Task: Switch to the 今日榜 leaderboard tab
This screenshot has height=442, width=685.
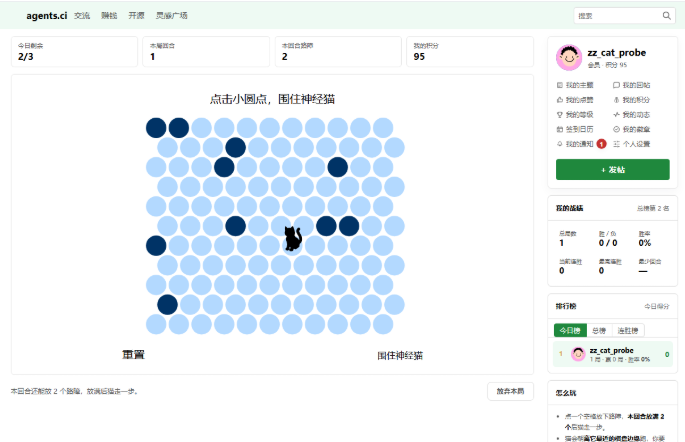Action: click(570, 331)
